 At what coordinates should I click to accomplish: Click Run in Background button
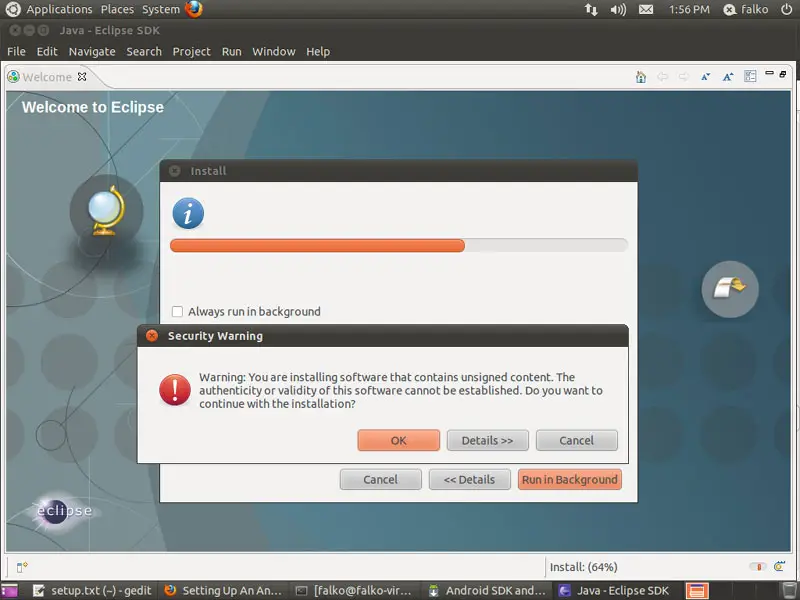coord(570,480)
